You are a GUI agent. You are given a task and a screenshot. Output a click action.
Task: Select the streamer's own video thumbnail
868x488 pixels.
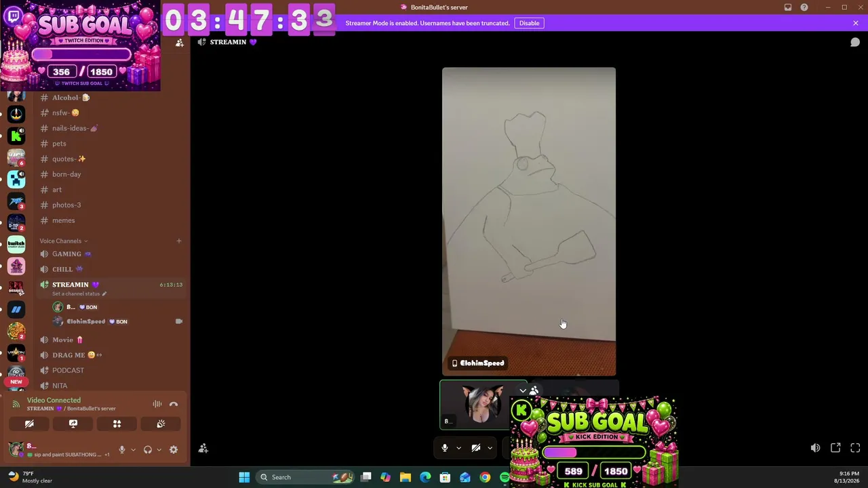tap(484, 405)
